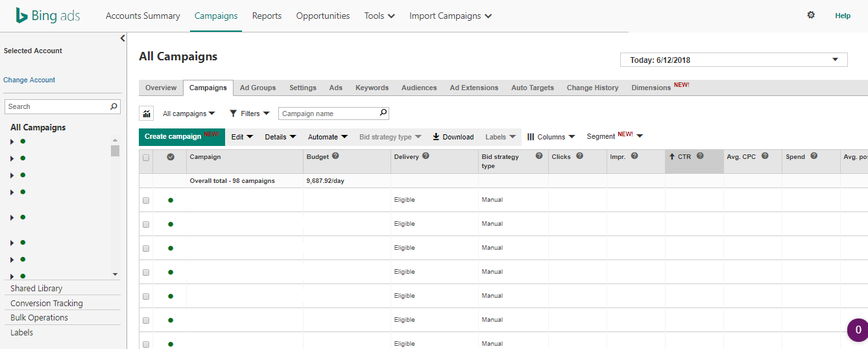Image resolution: width=868 pixels, height=349 pixels.
Task: Check the fifth campaign row checkbox
Action: coord(146,296)
